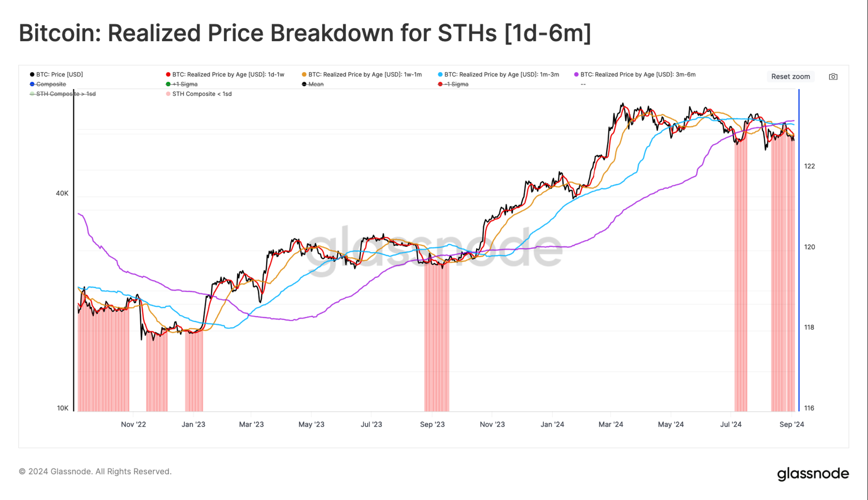Enable the hidden Composite legend series

coord(48,84)
